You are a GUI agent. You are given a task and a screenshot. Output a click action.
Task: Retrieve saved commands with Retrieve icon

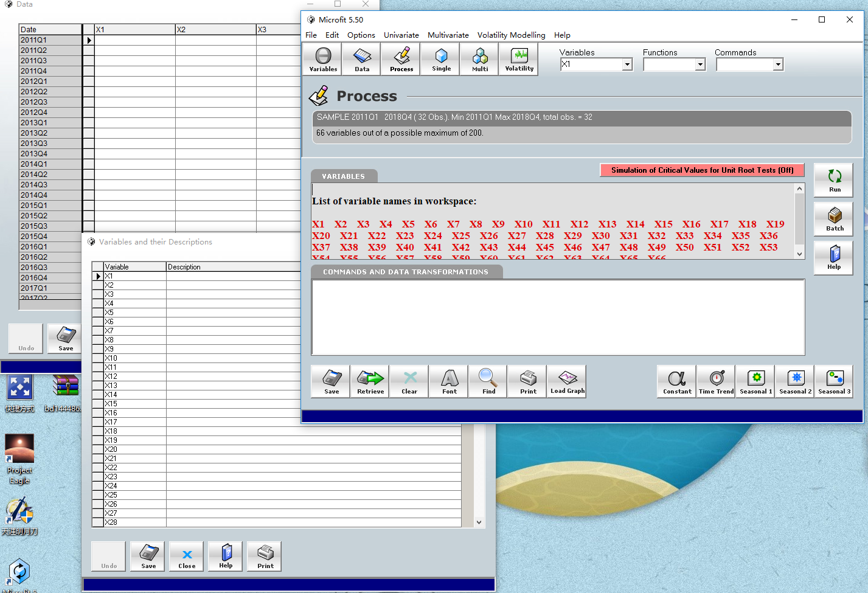370,381
